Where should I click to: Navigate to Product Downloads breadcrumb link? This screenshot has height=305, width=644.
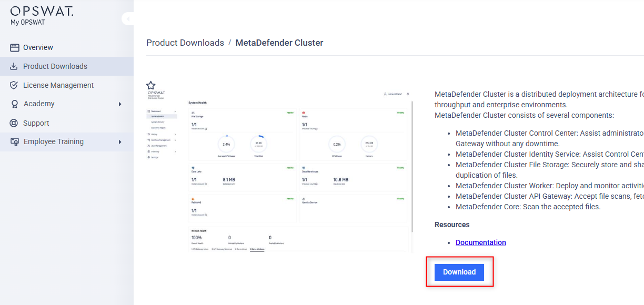click(x=185, y=43)
